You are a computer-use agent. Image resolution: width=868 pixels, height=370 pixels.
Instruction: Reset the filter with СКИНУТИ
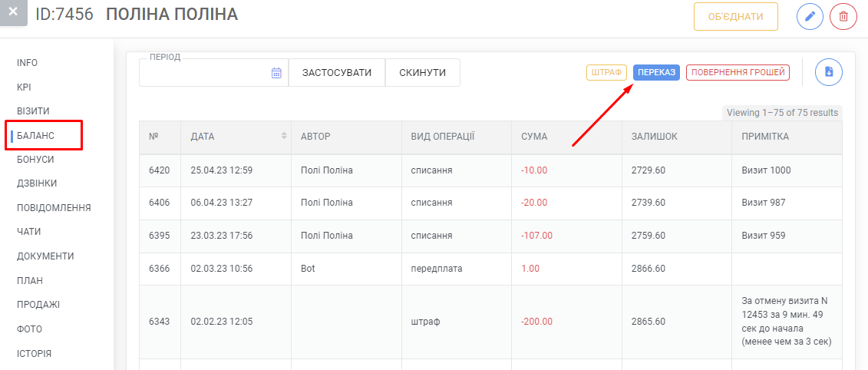[x=422, y=73]
